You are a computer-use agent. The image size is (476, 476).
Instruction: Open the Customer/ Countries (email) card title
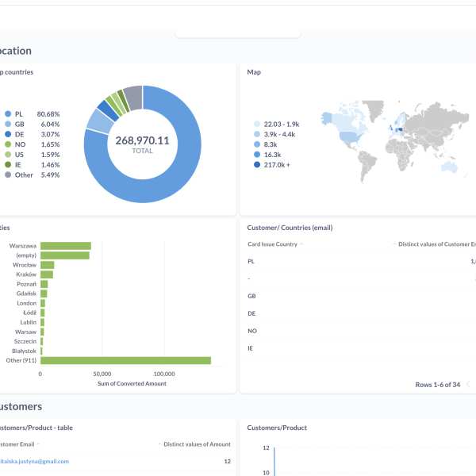(x=291, y=228)
